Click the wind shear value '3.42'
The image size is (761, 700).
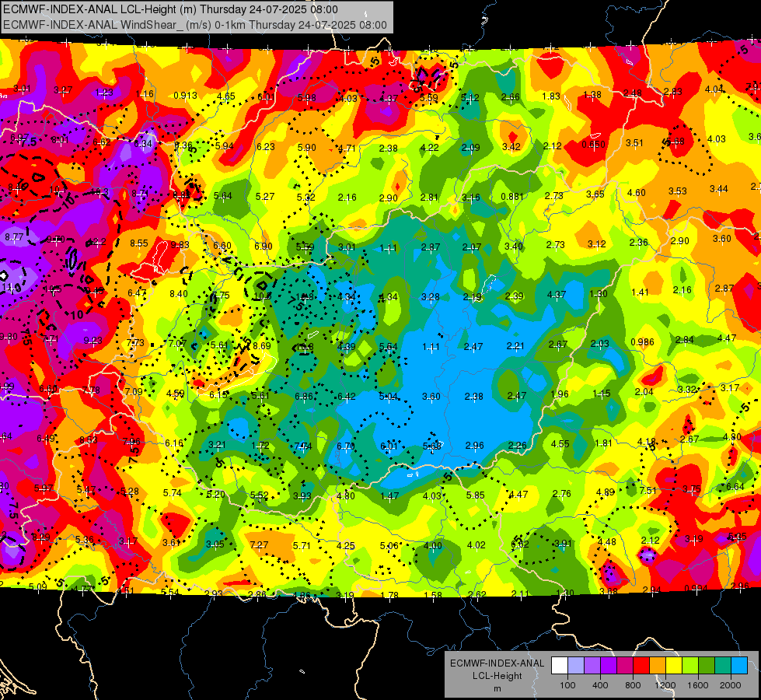tap(511, 147)
